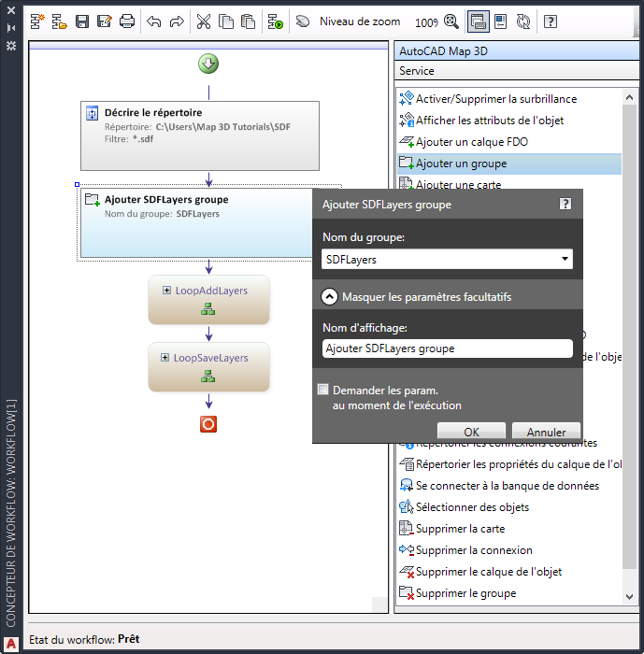Screen dimensions: 644x654
Task: Collapse Masquer les paramètres facultatifs
Action: point(329,297)
